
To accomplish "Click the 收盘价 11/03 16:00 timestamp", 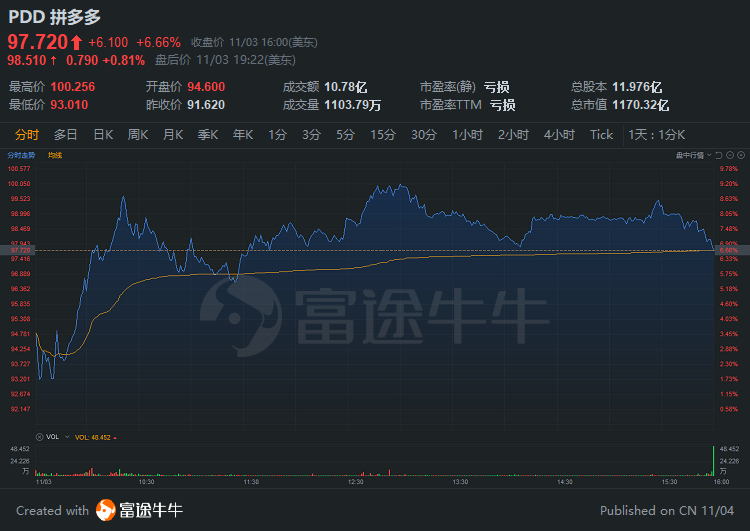I will (254, 42).
